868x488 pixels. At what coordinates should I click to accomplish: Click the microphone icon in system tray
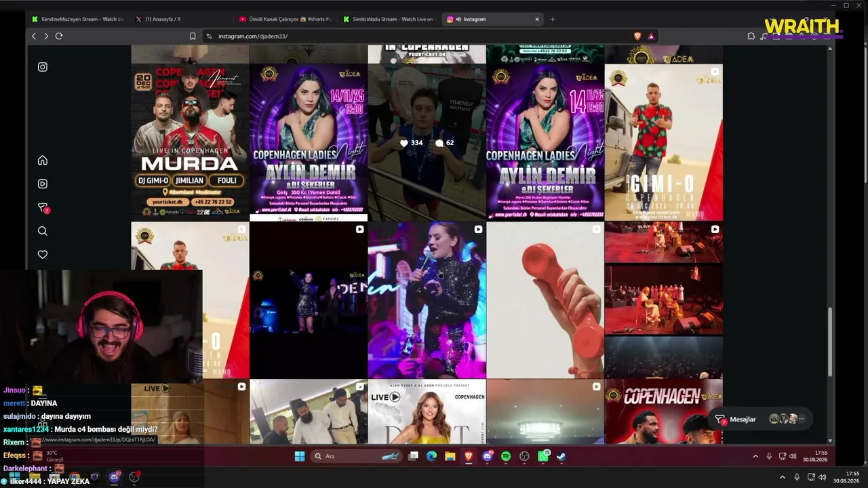pyautogui.click(x=769, y=456)
